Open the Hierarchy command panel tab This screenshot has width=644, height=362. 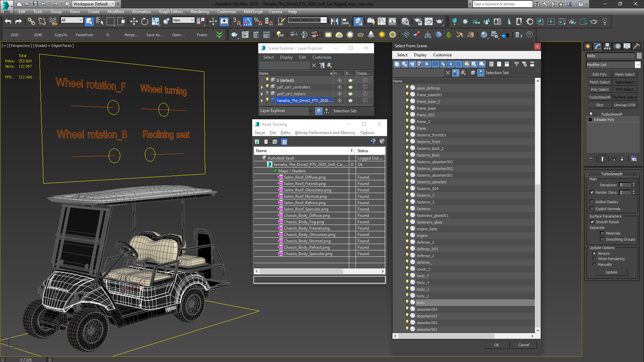[x=607, y=46]
